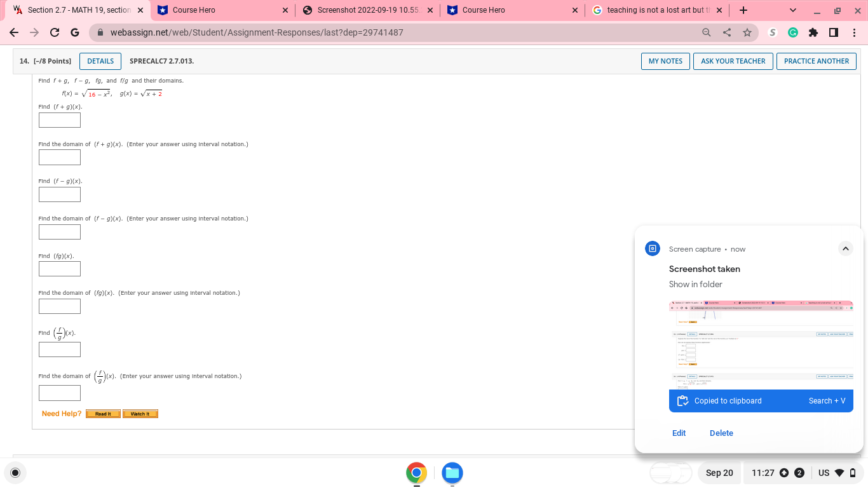Open the Google shortcut in the toolbar
Screen dimensions: 868x488
(x=74, y=32)
